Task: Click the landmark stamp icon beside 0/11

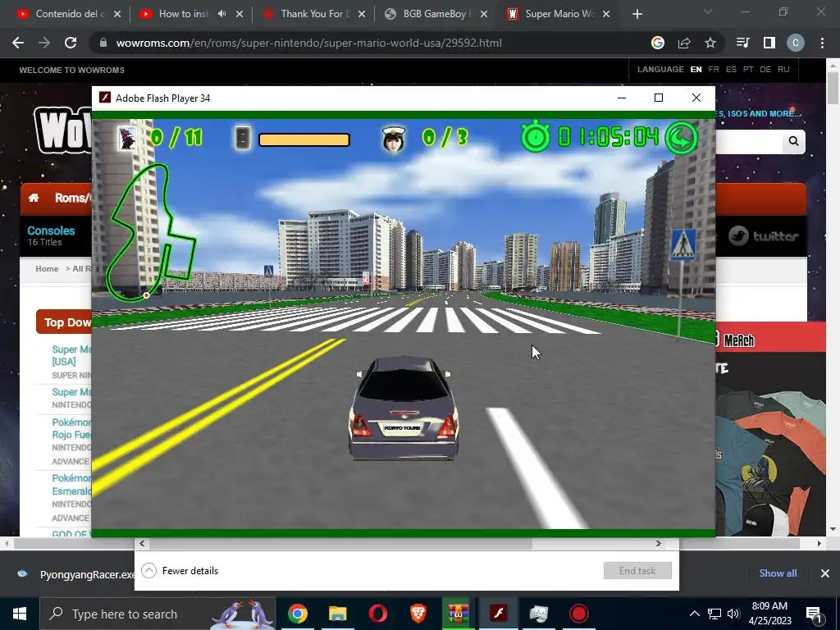Action: [x=127, y=138]
